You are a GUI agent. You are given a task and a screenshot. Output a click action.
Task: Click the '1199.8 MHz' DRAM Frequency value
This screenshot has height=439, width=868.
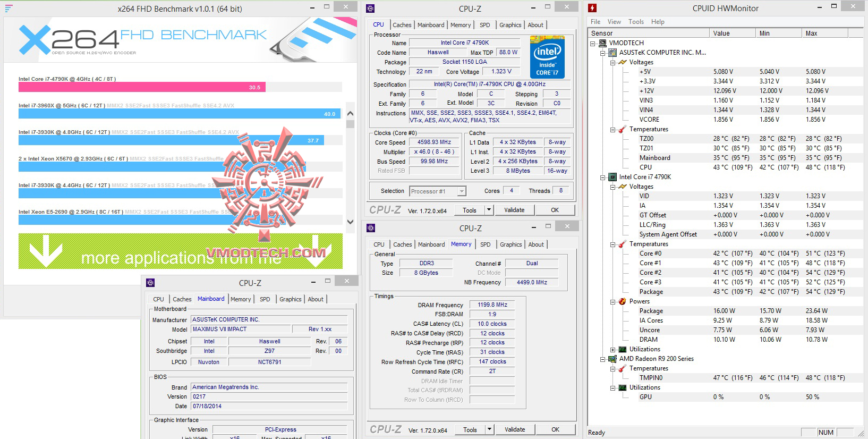coord(492,305)
